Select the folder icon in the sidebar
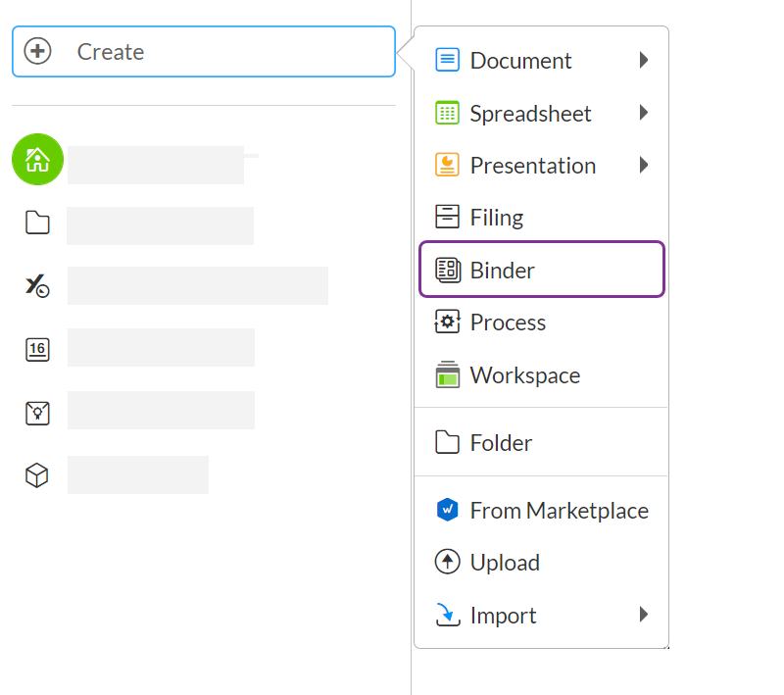 (x=36, y=223)
